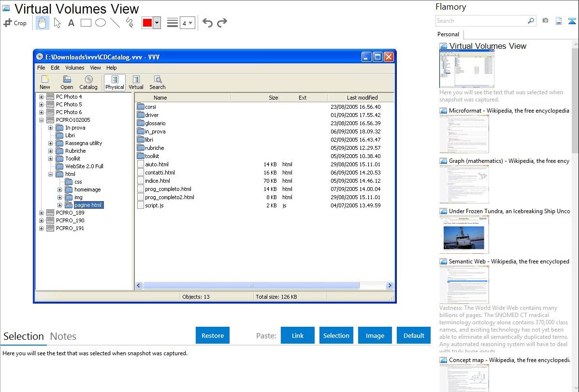Viewport: 579px width, 392px height.
Task: Select the ellipse shape tool
Action: 101,23
